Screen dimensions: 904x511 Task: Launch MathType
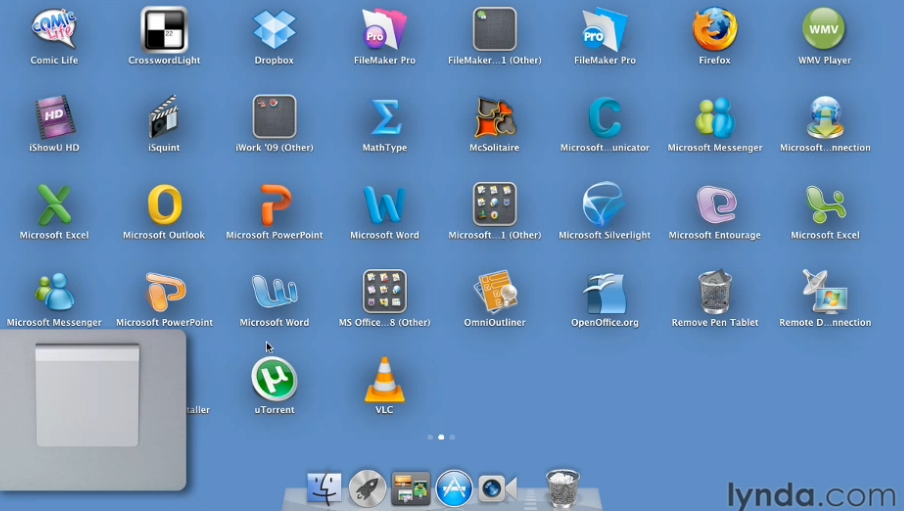(385, 117)
